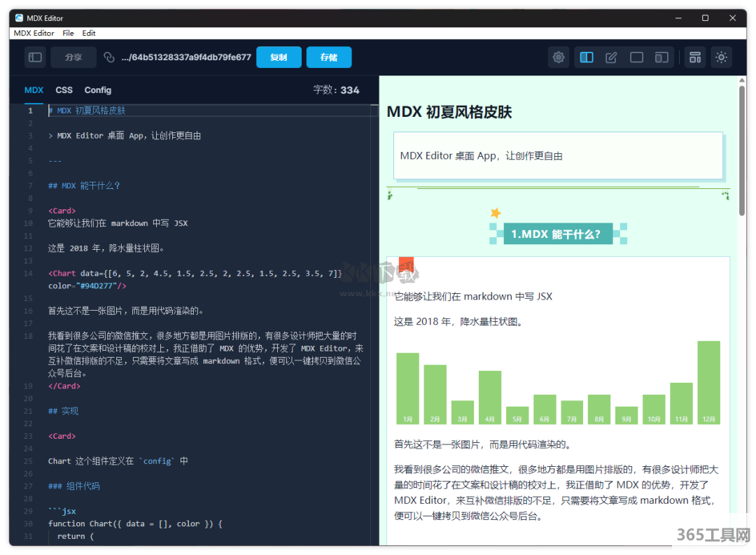
Task: Switch to the Config tab
Action: [x=98, y=90]
